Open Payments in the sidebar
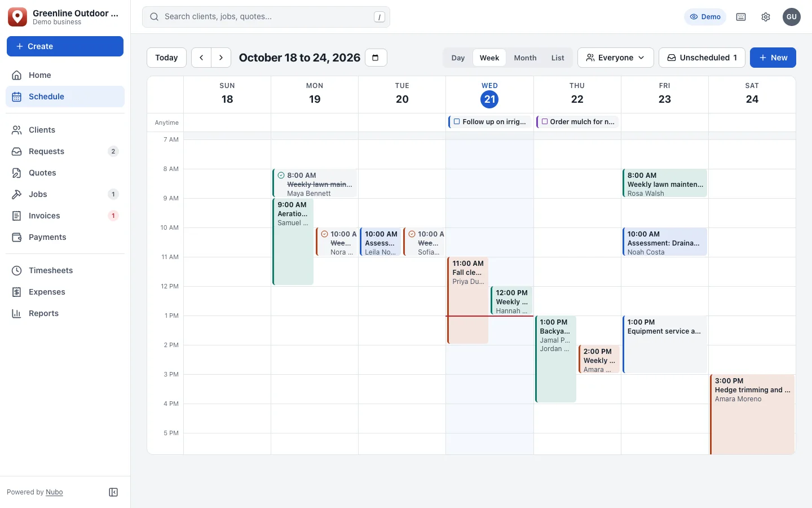 tap(65, 237)
